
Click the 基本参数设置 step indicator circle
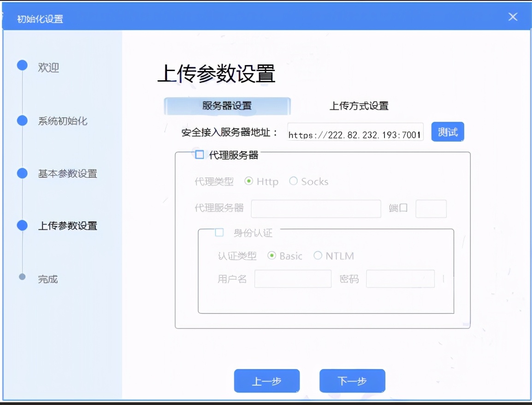(23, 173)
